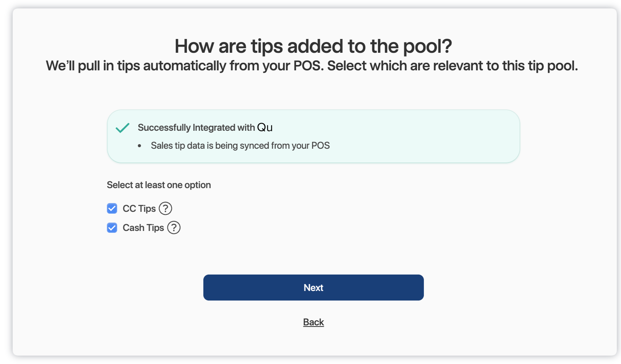
Task: Click the CC Tips label text
Action: coord(139,208)
